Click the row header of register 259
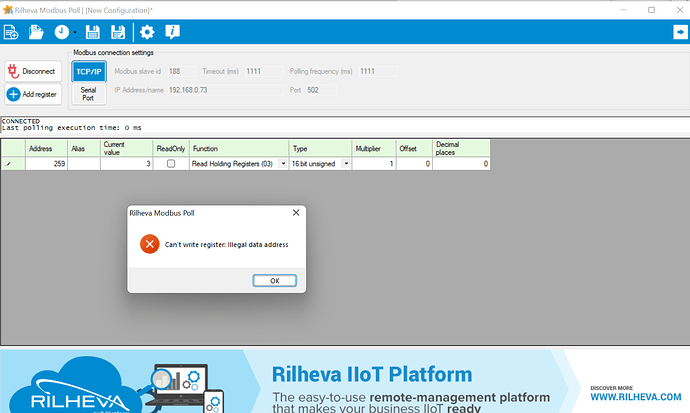 (13, 164)
